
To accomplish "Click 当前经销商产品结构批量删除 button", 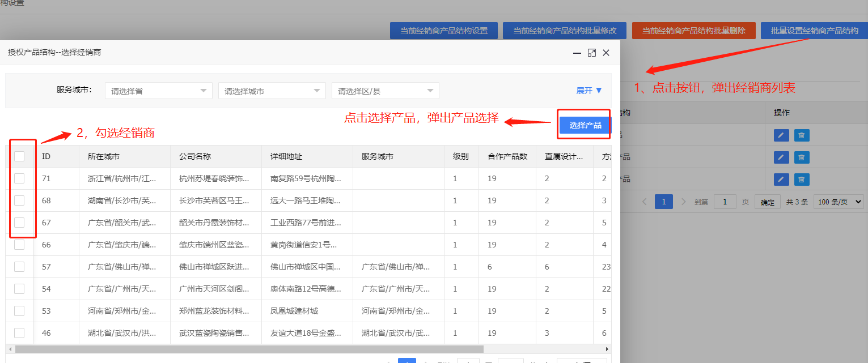I will (693, 31).
